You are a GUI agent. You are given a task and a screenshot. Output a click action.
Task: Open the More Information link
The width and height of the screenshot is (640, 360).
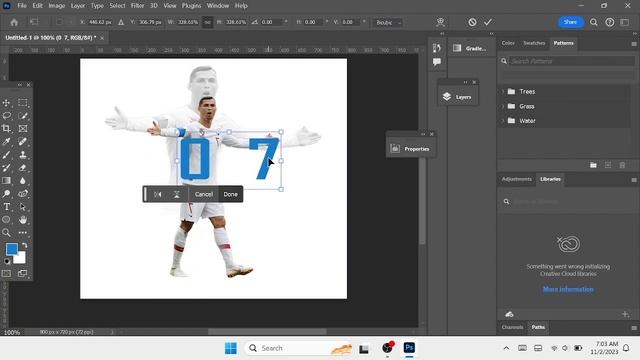pos(568,289)
